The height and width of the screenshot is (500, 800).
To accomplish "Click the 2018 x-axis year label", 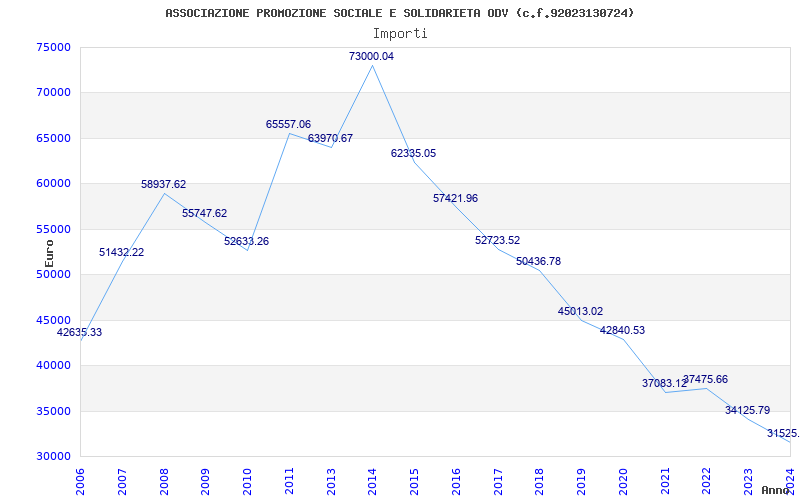I will (x=539, y=482).
